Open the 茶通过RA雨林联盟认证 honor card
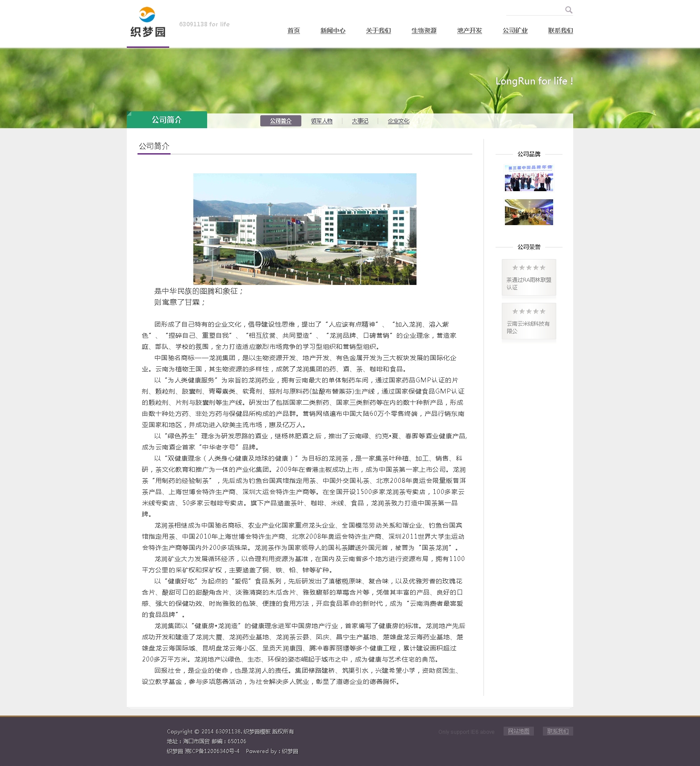 [529, 277]
